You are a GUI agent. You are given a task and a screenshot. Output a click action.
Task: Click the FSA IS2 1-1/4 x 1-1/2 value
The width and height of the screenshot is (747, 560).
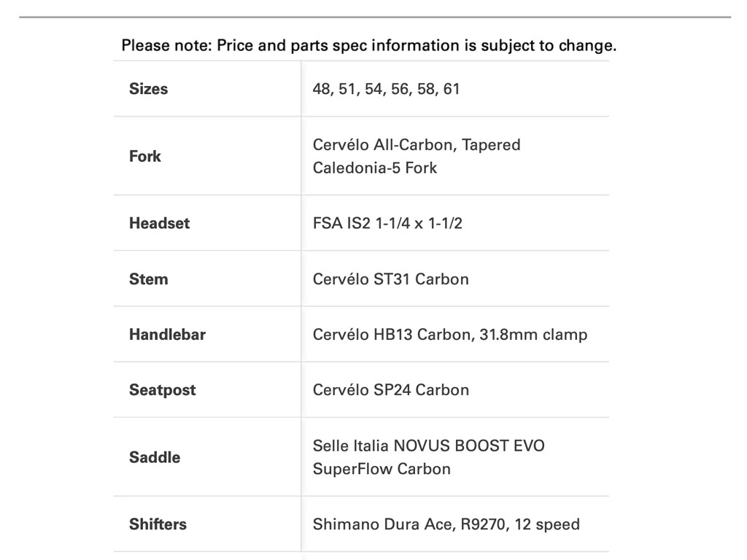[387, 223]
